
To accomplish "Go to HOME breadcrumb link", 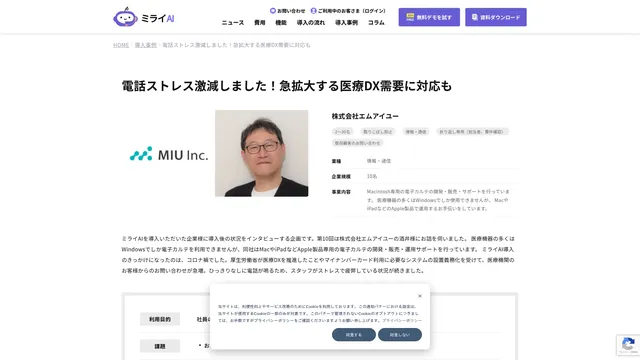I will point(121,45).
